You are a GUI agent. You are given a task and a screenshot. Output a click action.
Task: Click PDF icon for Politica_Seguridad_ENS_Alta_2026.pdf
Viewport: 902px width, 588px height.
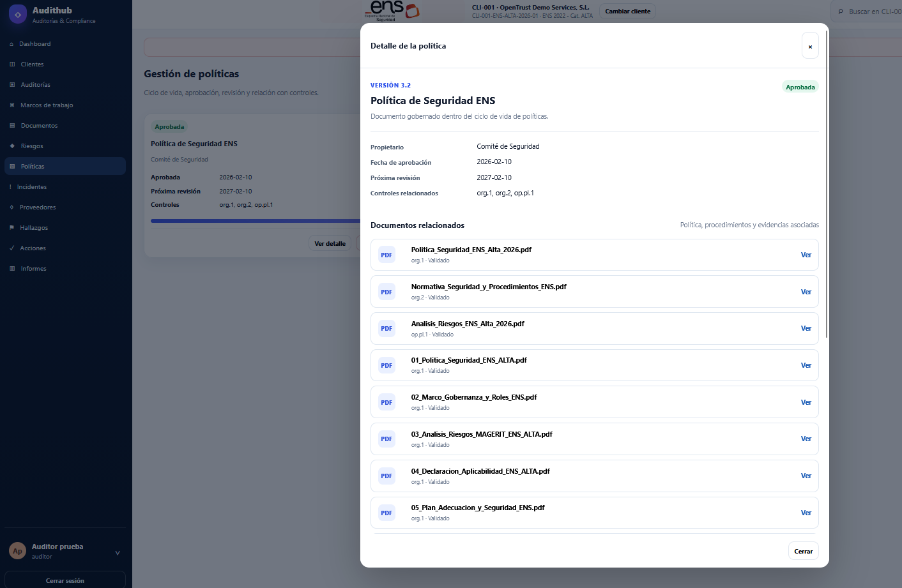point(386,255)
